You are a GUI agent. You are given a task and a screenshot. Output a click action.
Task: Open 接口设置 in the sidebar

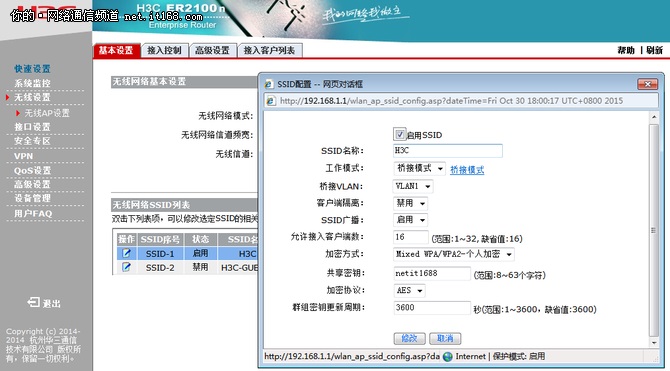[32, 127]
